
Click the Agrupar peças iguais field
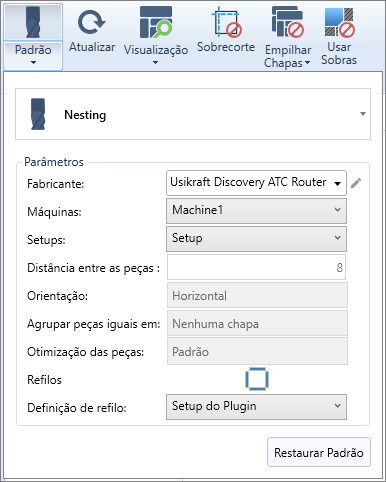pos(257,323)
